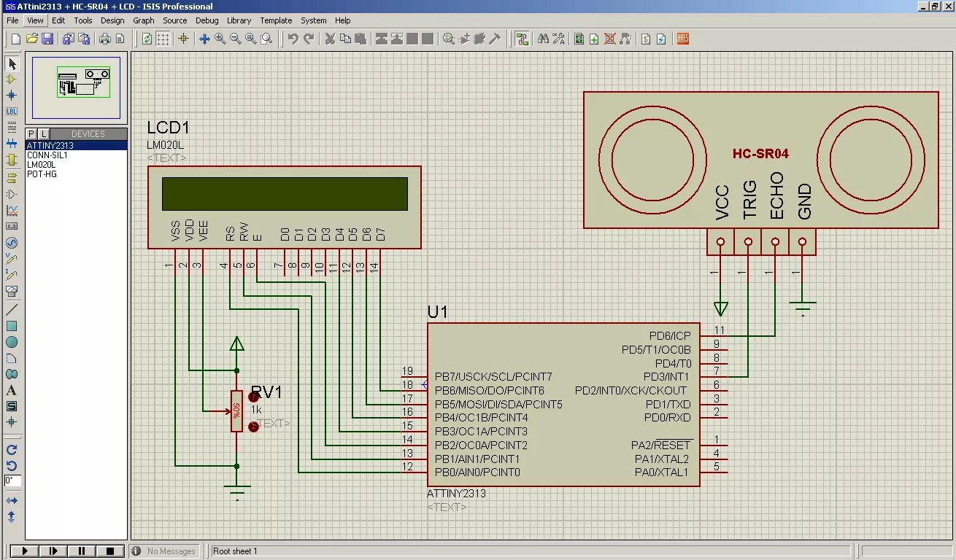The width and height of the screenshot is (956, 560).
Task: Start simulation with Play button
Action: coord(25,551)
